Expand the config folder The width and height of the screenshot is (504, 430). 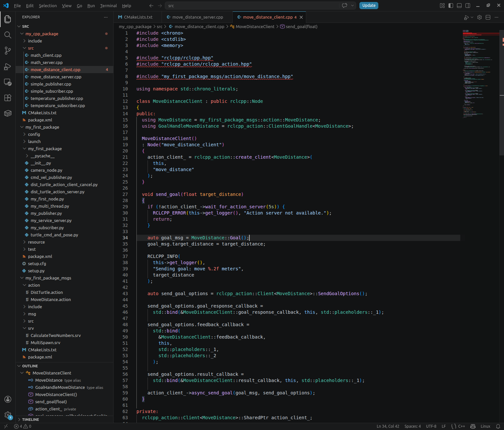tap(64, 134)
